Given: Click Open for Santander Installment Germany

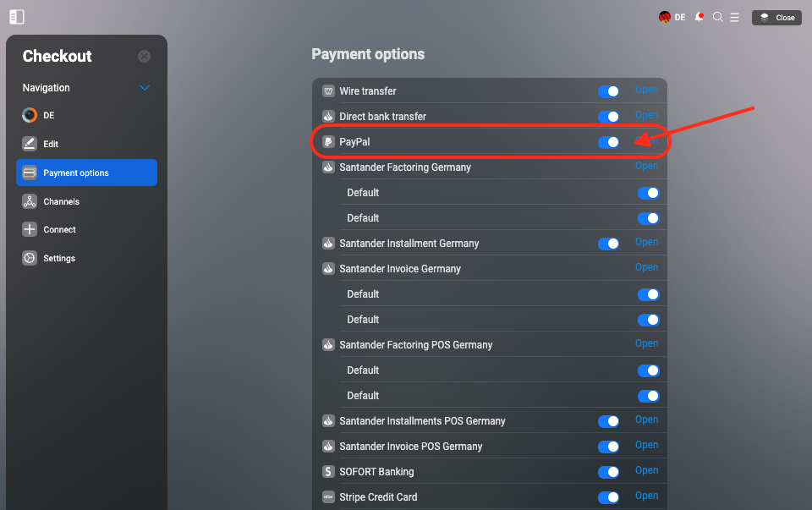Looking at the screenshot, I should tap(647, 243).
